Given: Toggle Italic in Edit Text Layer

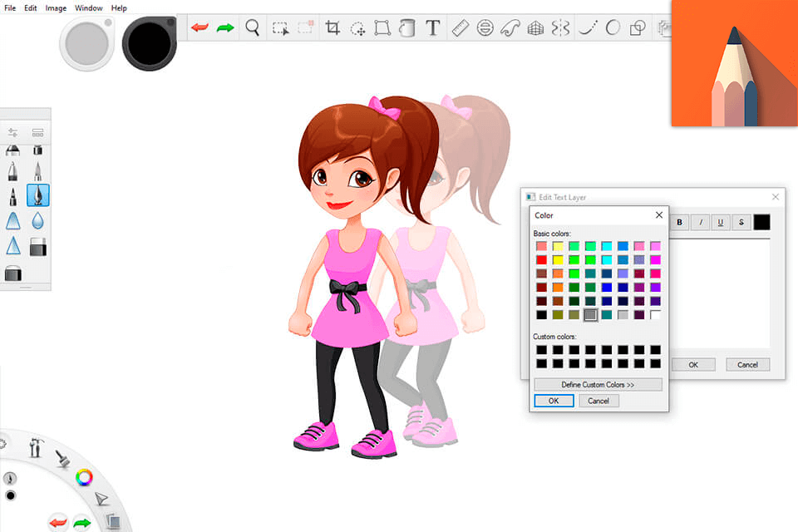Looking at the screenshot, I should [701, 222].
